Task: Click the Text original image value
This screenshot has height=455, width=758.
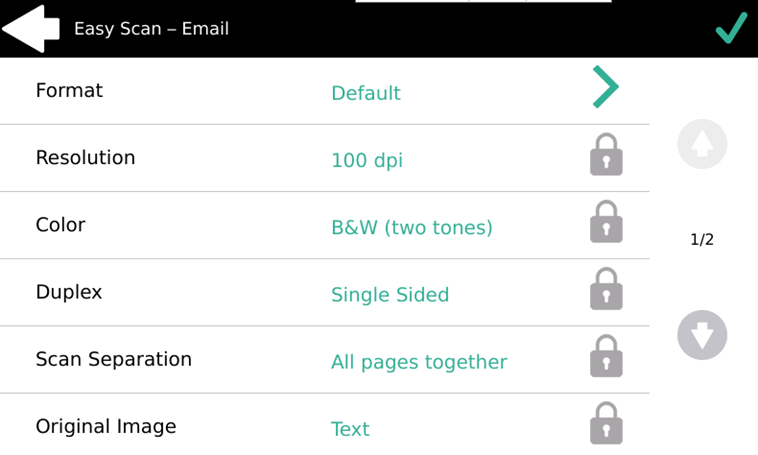Action: pos(350,428)
